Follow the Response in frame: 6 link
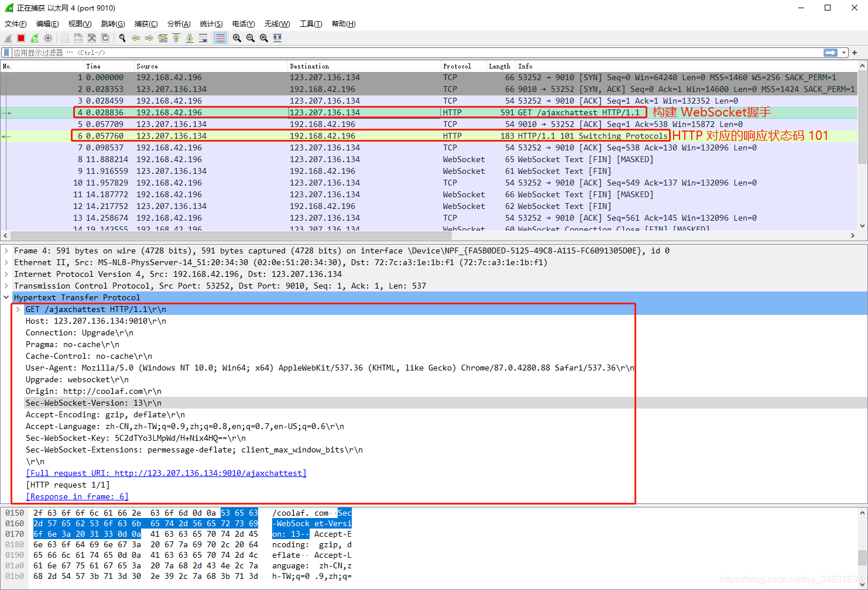Viewport: 868px width, 590px height. click(77, 496)
